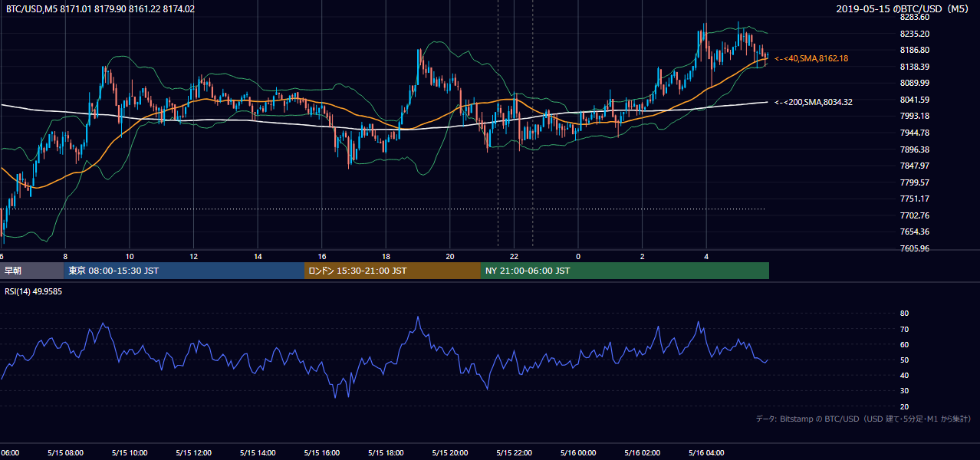This screenshot has height=460, width=980.
Task: Click the 5/15 16:00 date label
Action: pos(322,453)
